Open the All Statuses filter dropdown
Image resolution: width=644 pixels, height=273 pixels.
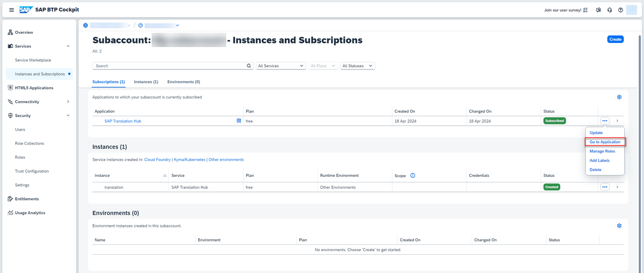358,66
